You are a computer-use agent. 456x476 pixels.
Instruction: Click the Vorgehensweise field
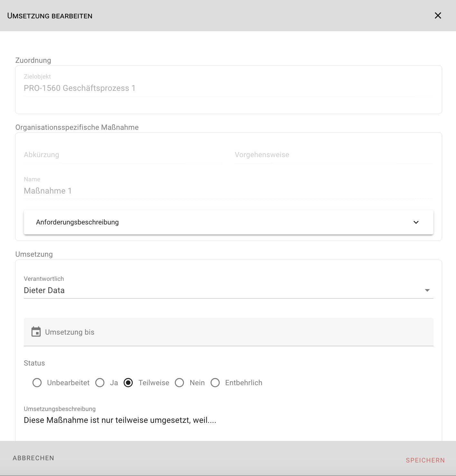click(x=333, y=155)
